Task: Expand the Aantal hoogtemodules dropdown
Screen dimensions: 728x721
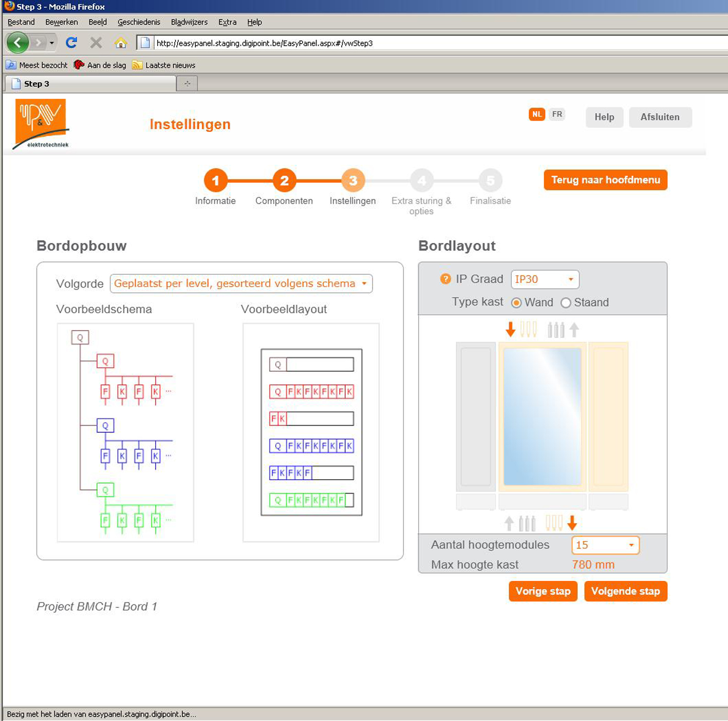Action: [x=605, y=545]
